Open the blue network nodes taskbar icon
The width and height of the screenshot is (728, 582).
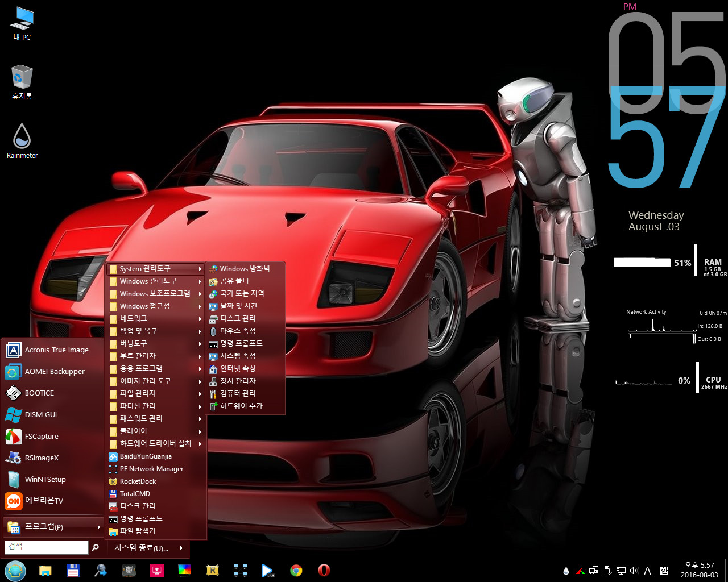[x=241, y=571]
